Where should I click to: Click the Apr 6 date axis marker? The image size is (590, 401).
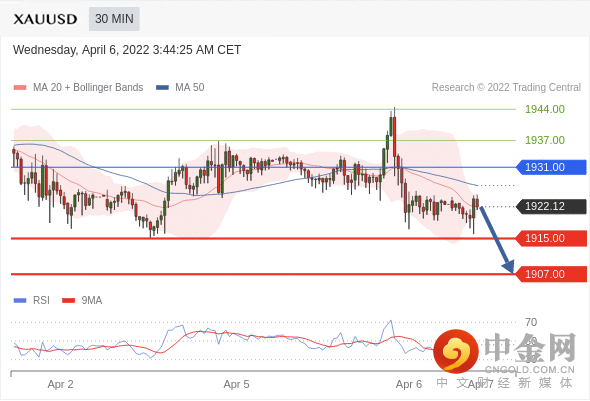pyautogui.click(x=409, y=384)
